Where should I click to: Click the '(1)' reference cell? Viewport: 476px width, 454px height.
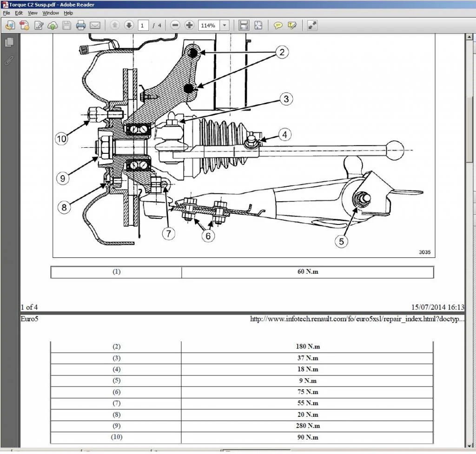pyautogui.click(x=117, y=272)
